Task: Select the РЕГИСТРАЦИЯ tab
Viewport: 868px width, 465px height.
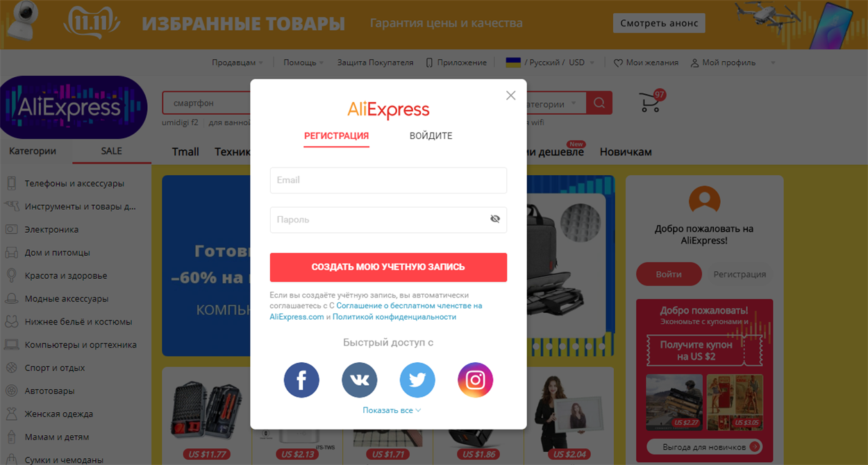Action: click(336, 136)
